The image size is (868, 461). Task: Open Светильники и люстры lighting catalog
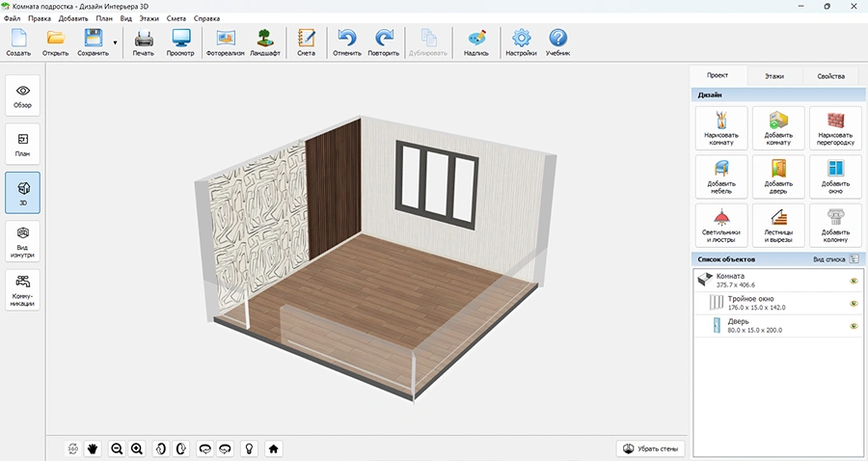pyautogui.click(x=720, y=226)
